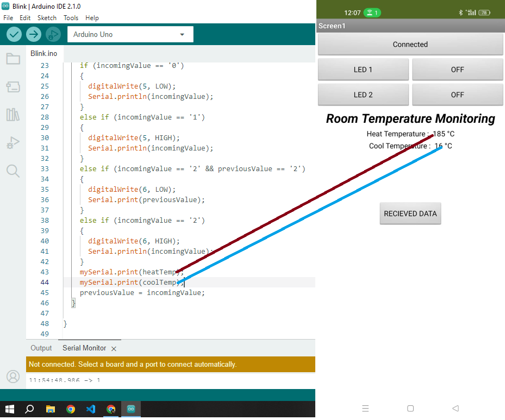
Task: Open the Tools menu
Action: [71, 18]
